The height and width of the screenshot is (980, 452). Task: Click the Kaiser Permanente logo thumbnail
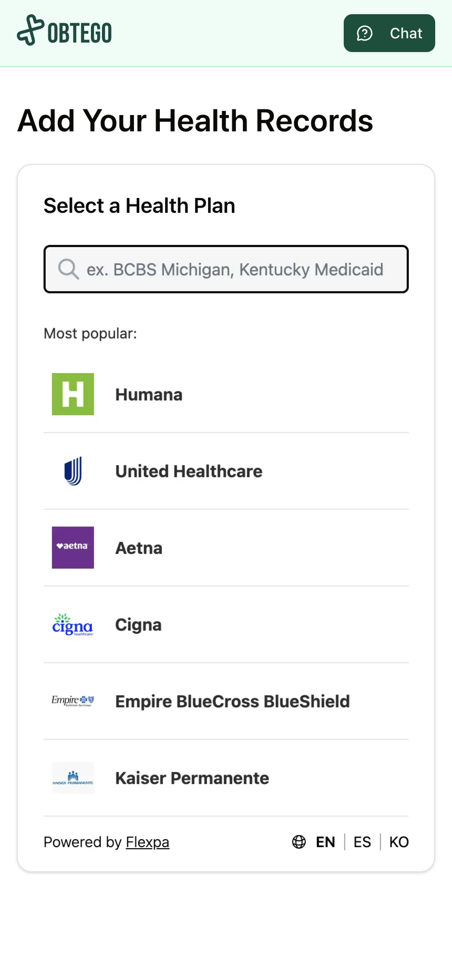pyautogui.click(x=73, y=778)
